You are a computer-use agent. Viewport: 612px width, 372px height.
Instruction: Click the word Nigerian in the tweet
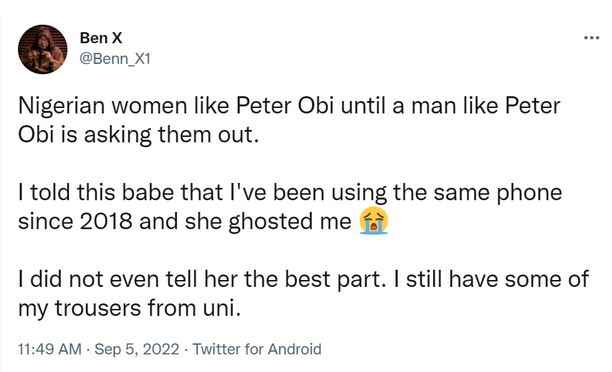[61, 107]
